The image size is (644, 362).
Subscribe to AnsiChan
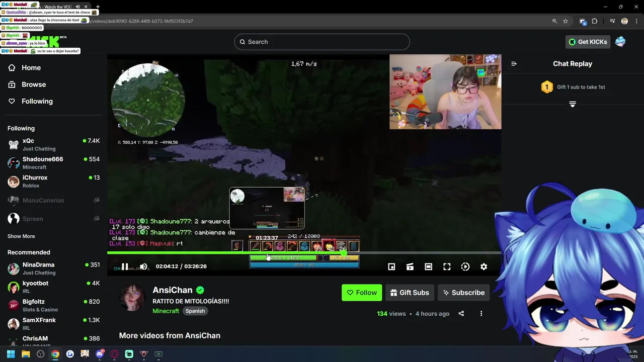coord(464,293)
